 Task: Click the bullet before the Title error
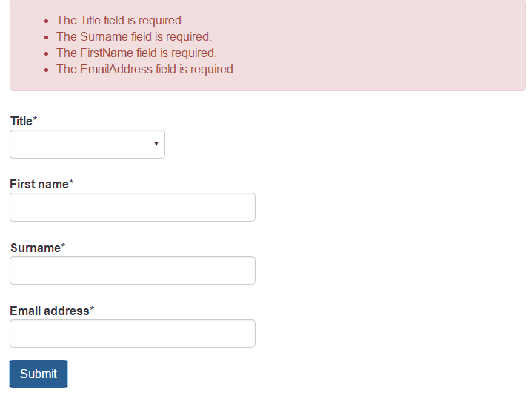click(x=47, y=21)
